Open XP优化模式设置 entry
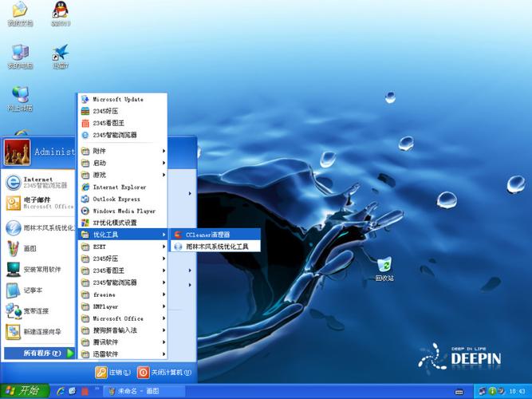The width and height of the screenshot is (532, 399). pyautogui.click(x=123, y=223)
